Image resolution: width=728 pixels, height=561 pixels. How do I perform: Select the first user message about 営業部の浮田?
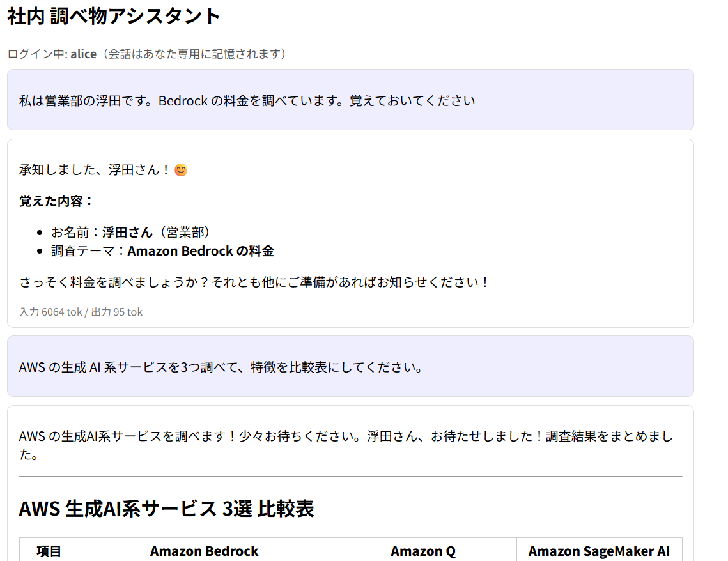(350, 100)
